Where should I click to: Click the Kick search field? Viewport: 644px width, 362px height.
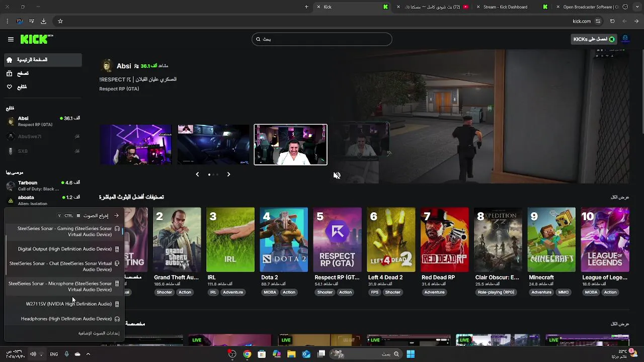(322, 39)
